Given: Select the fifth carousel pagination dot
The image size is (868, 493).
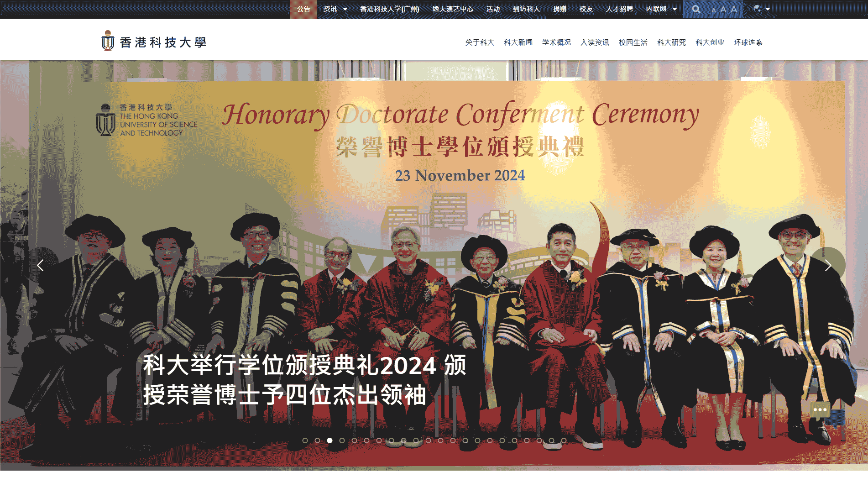Looking at the screenshot, I should point(354,441).
